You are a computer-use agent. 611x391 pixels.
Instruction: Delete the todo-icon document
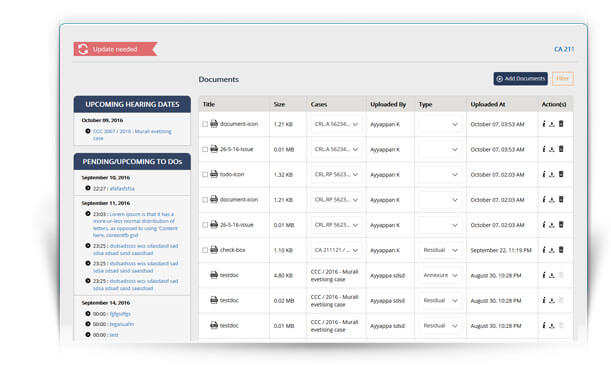point(561,174)
